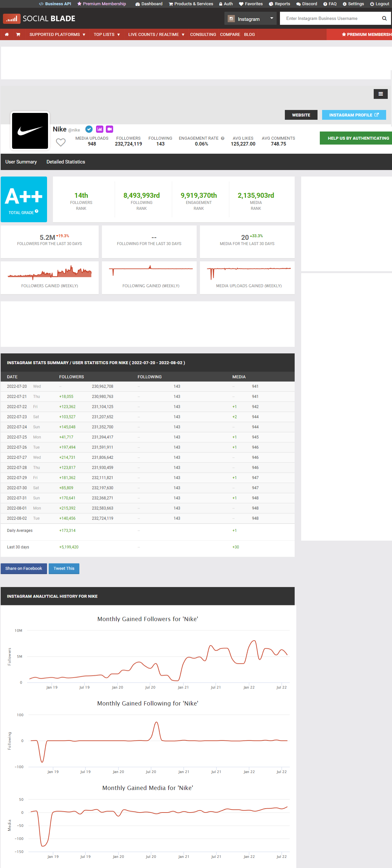Expand Top Lists menu
Image resolution: width=392 pixels, height=868 pixels.
(x=106, y=34)
